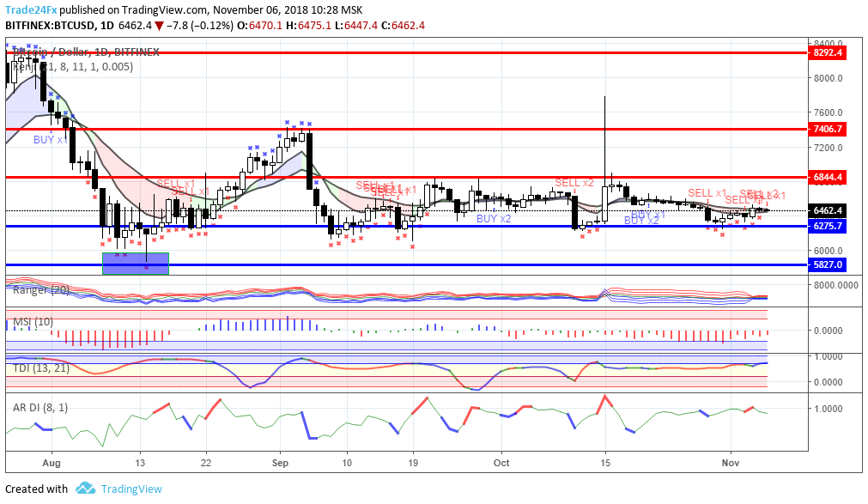Viewport: 868px width, 504px height.
Task: Click the TradingView cloud logo icon
Action: coord(85,489)
